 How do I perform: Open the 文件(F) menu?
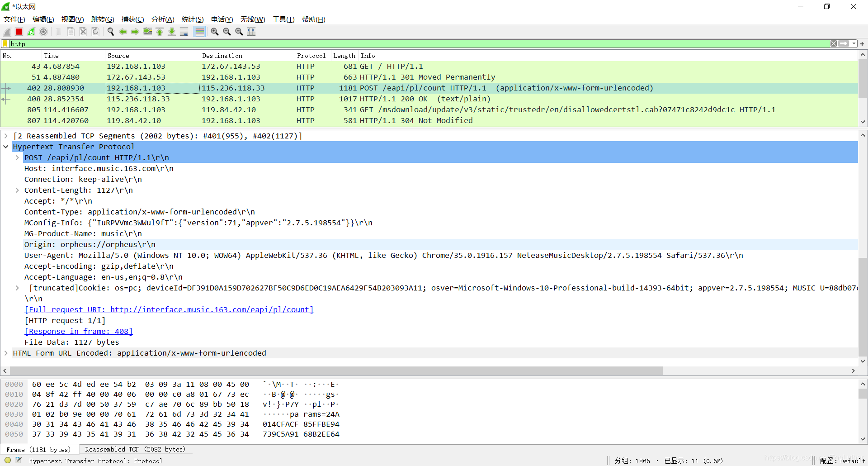14,19
